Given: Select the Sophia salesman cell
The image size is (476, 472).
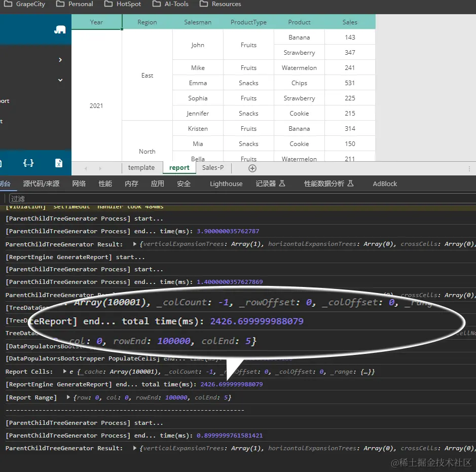Looking at the screenshot, I should pyautogui.click(x=198, y=98).
